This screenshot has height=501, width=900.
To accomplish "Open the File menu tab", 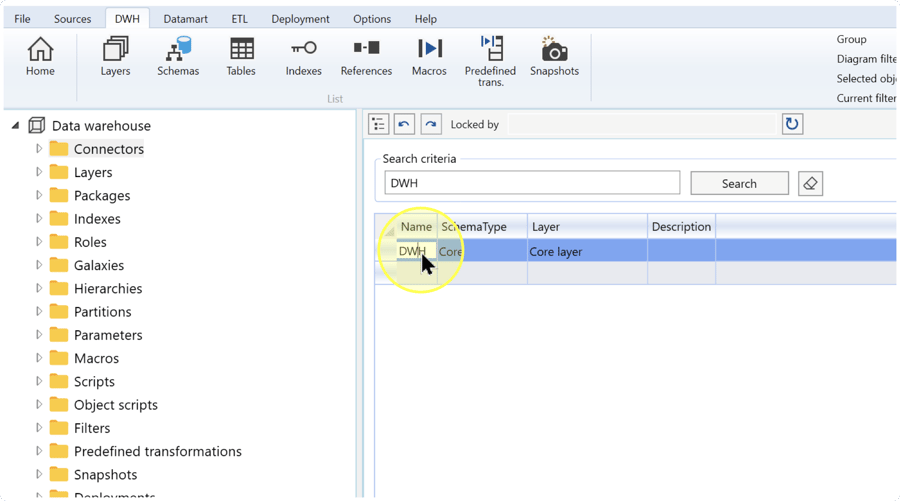I will (22, 19).
